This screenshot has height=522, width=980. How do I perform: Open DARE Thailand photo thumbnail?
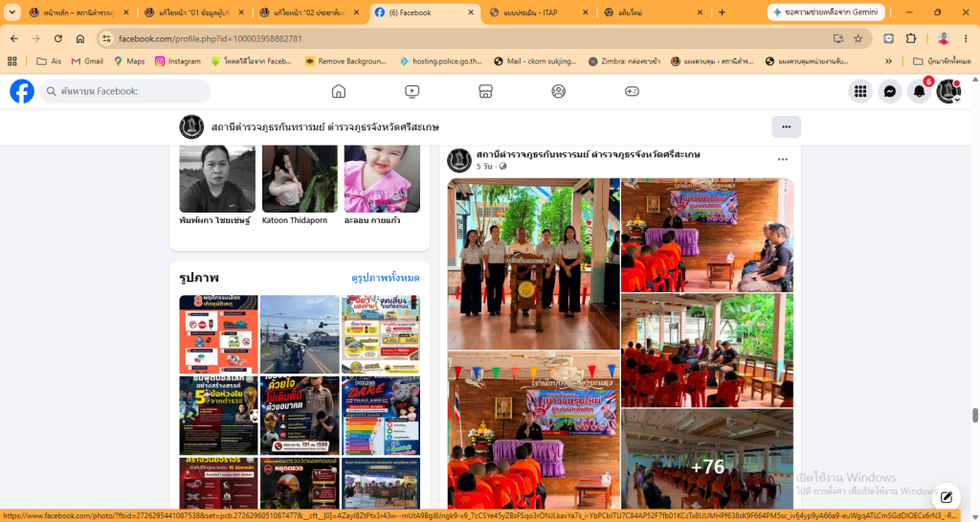[x=381, y=416]
